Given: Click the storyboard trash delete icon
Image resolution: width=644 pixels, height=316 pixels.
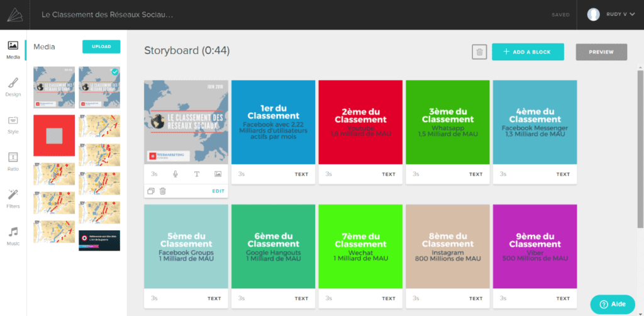Looking at the screenshot, I should [479, 52].
